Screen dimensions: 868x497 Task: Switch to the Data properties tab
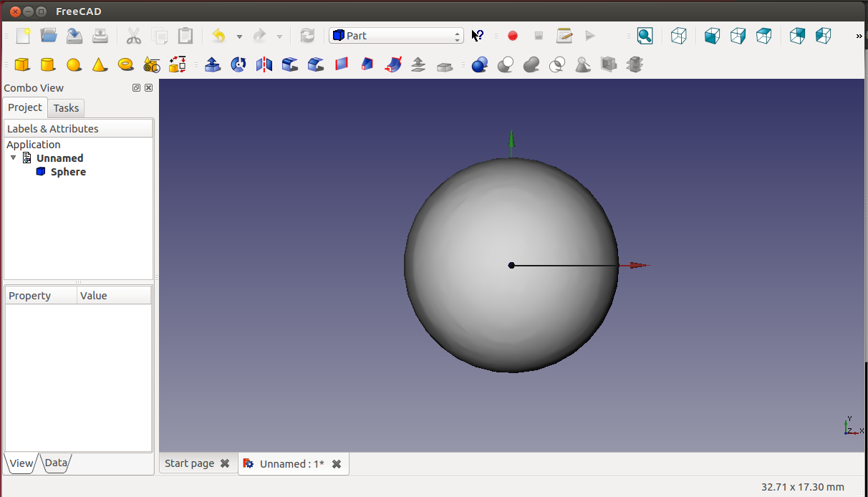pyautogui.click(x=56, y=463)
